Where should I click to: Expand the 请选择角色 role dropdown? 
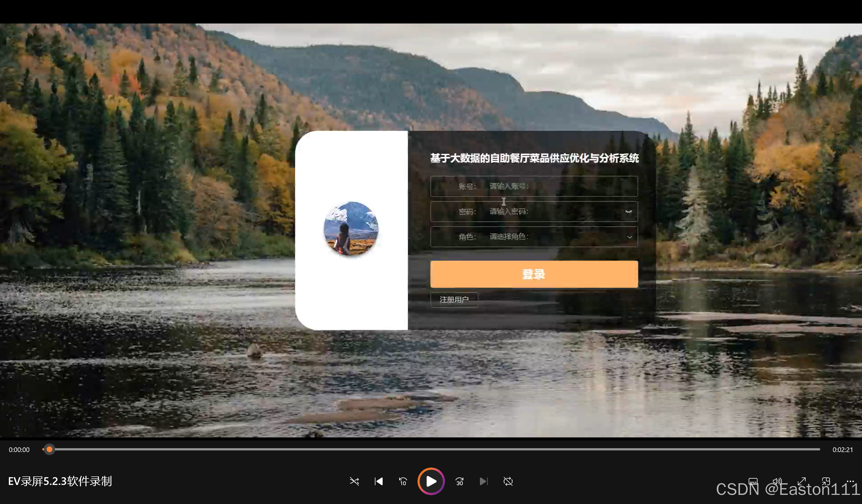tap(534, 237)
